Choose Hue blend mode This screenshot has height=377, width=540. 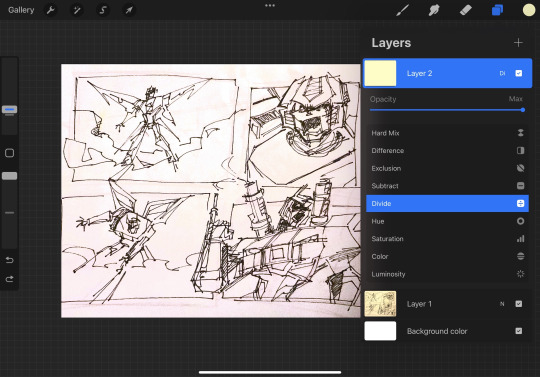[447, 221]
